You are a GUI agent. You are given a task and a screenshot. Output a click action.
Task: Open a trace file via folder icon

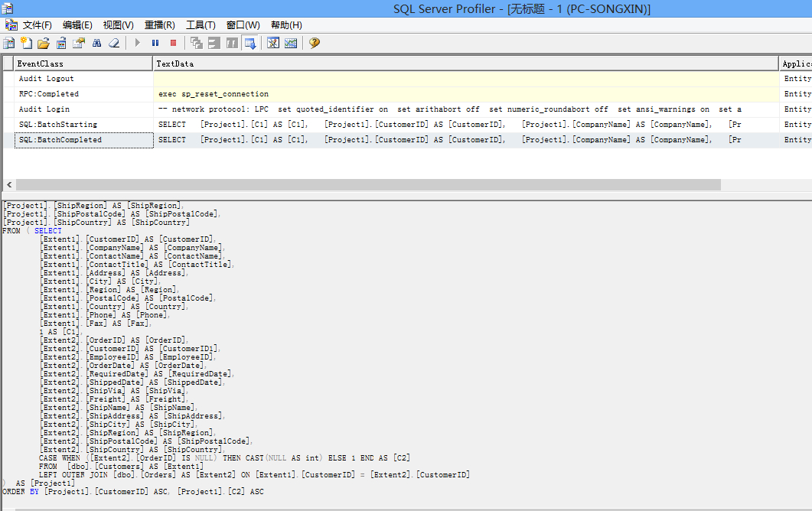(x=44, y=43)
